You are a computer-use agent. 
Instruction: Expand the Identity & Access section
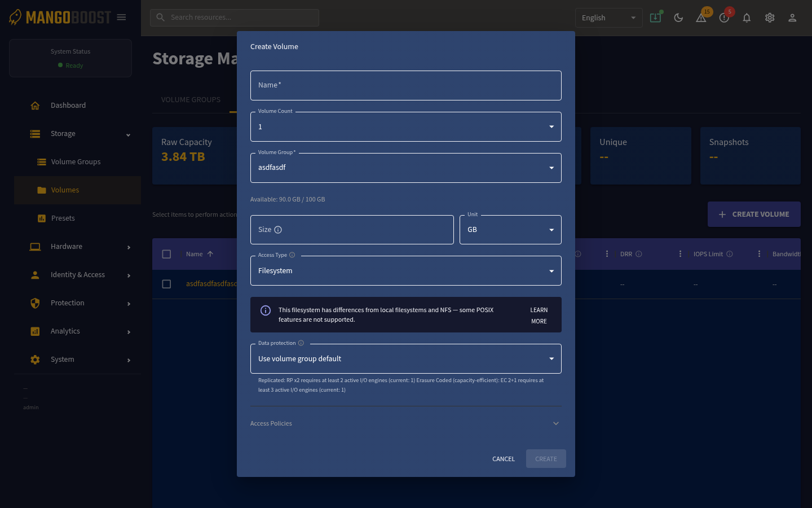(x=129, y=275)
